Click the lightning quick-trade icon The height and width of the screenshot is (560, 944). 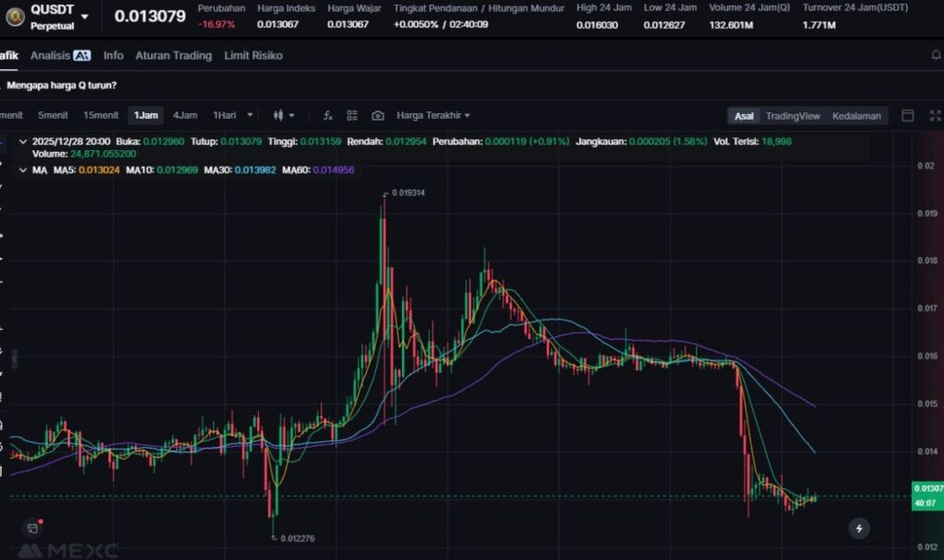click(x=859, y=528)
